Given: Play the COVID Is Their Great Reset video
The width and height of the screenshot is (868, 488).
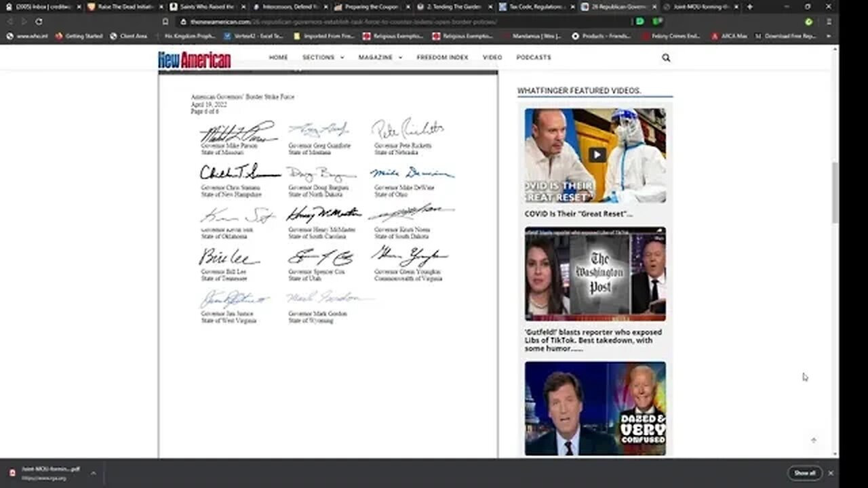Looking at the screenshot, I should pyautogui.click(x=596, y=155).
